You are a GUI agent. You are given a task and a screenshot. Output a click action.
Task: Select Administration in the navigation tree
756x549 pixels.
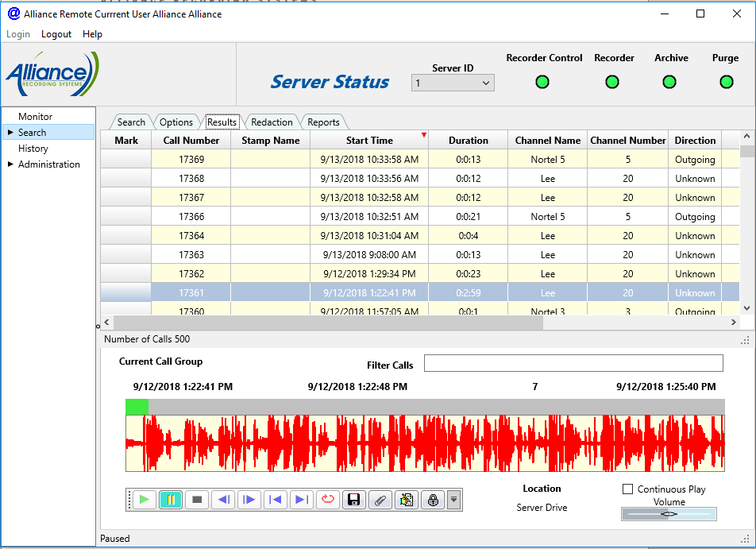point(49,164)
